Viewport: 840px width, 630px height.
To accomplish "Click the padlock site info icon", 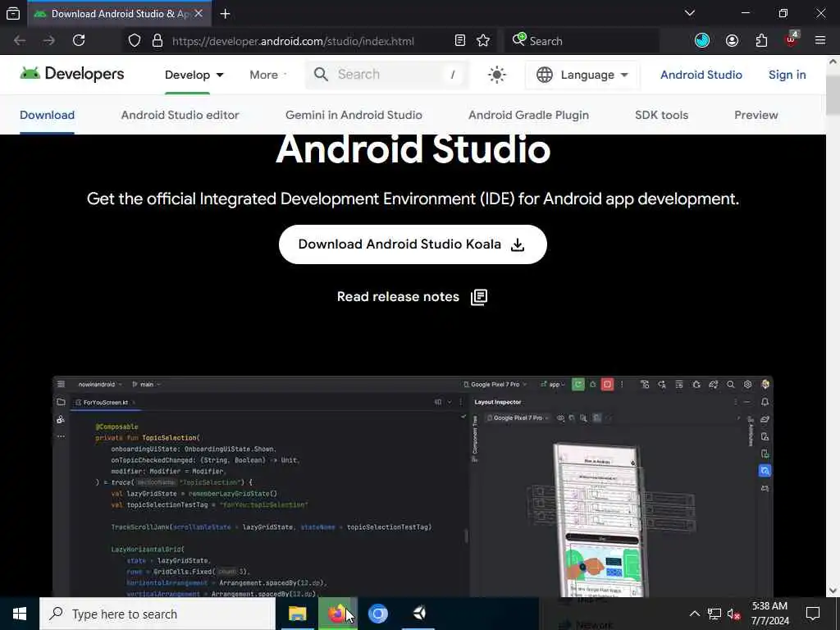I will (x=157, y=41).
